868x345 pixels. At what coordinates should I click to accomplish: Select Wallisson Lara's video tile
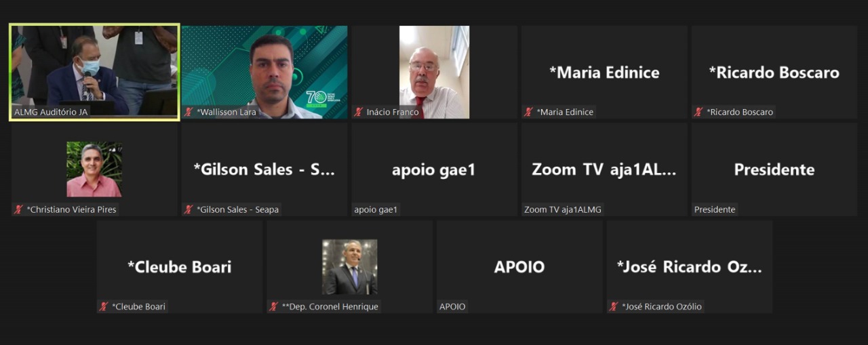coord(264,73)
